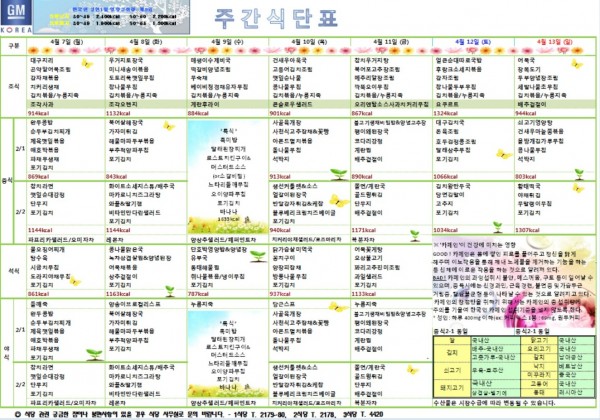600x420 pixels.
Task: Open the 4월 12일 (토) date header
Action: click(x=472, y=44)
